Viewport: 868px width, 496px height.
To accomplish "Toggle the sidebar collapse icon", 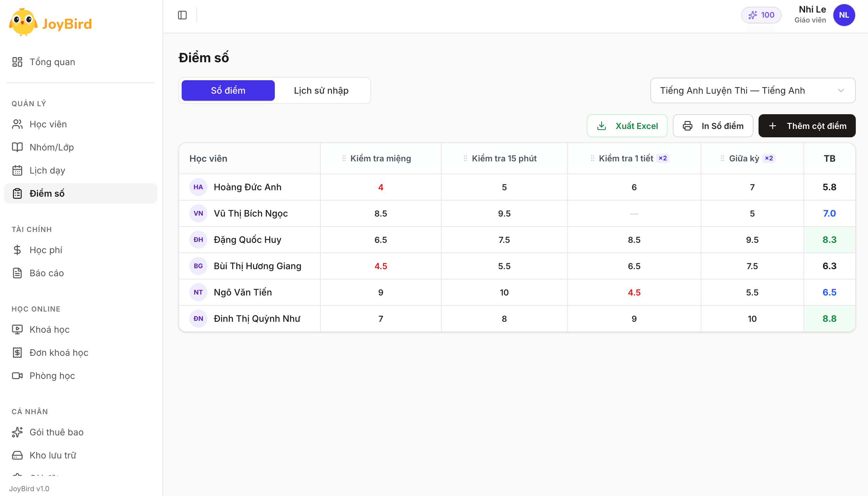I will [182, 15].
